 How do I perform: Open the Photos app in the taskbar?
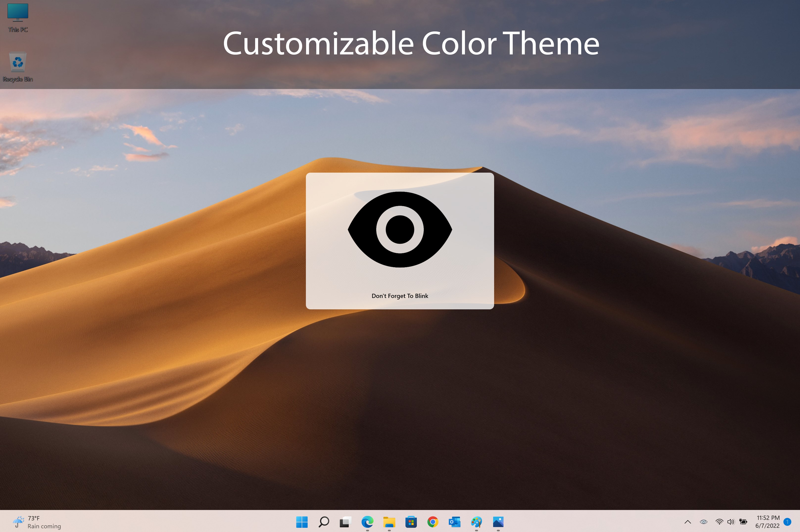(x=498, y=522)
